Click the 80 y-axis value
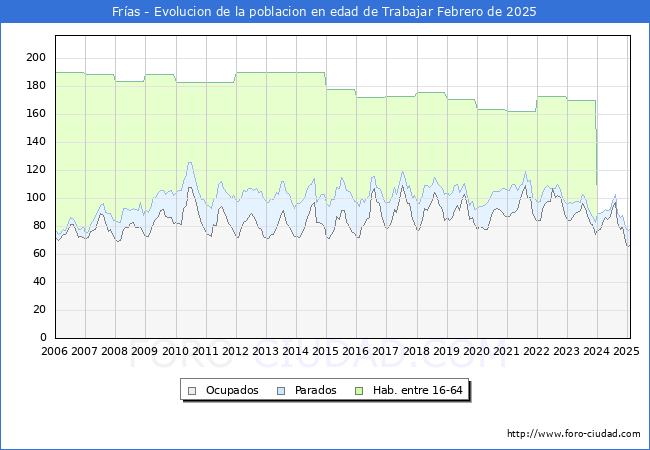Viewport: 650px width, 450px height. tap(39, 226)
